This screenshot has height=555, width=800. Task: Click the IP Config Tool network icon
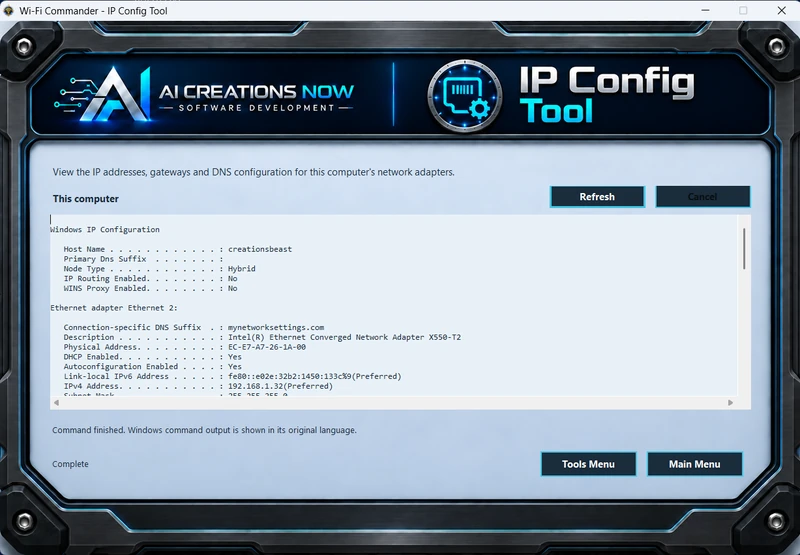pos(464,95)
